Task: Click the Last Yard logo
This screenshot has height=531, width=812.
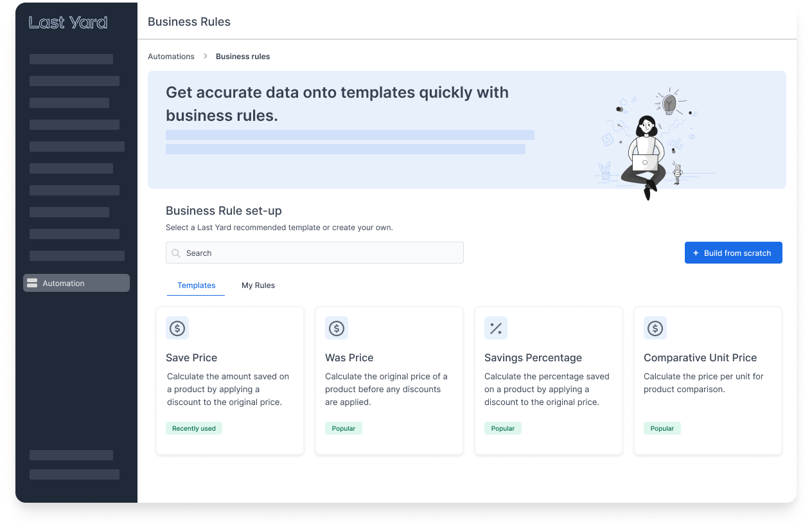Action: pyautogui.click(x=68, y=22)
